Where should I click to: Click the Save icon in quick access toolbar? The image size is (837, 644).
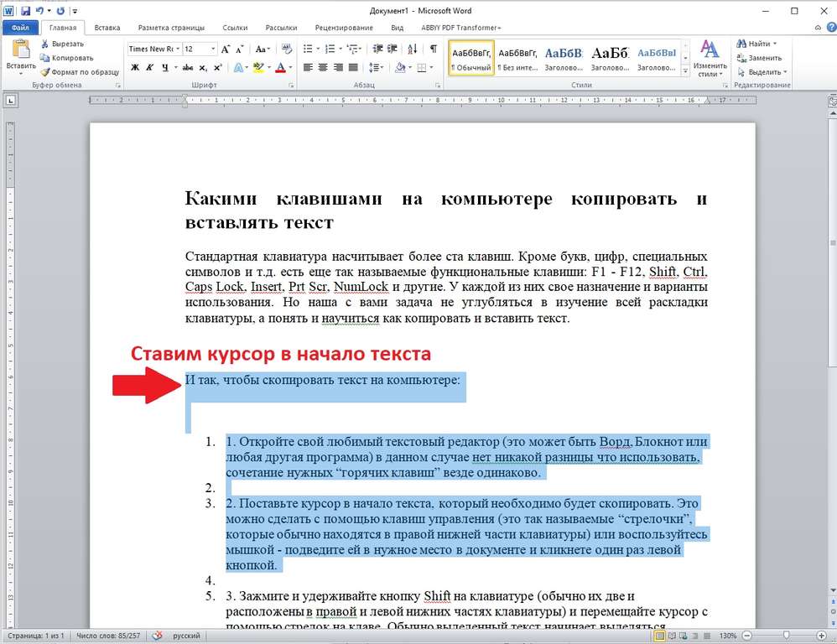click(x=26, y=11)
